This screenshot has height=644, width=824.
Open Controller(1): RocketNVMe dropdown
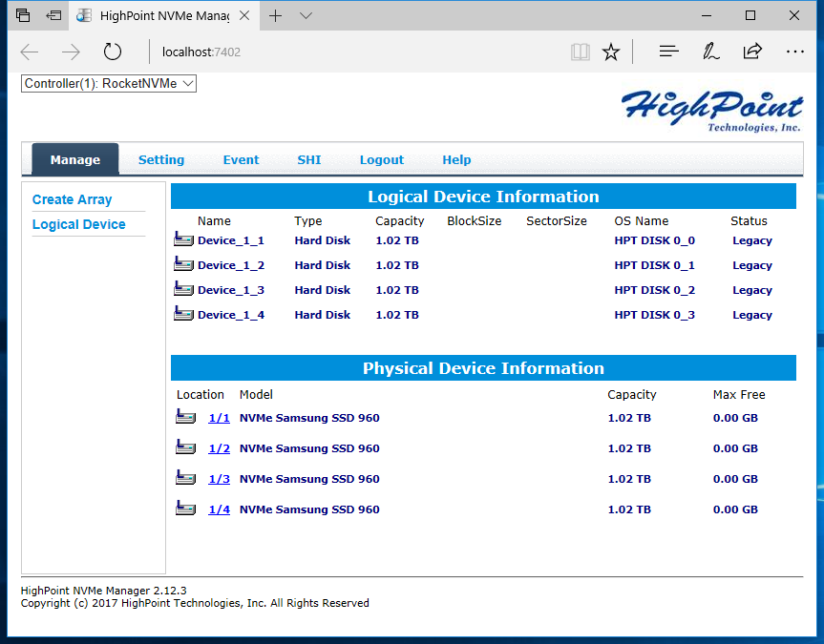[109, 84]
